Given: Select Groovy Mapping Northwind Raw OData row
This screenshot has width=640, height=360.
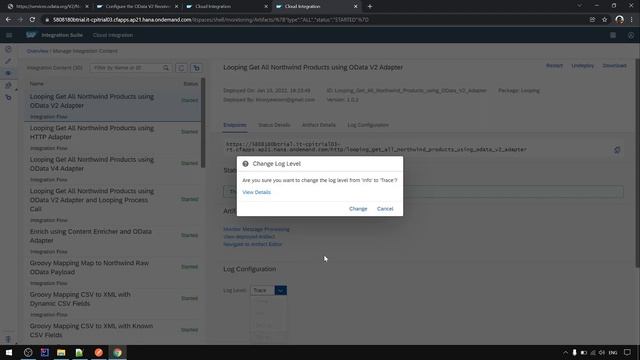Looking at the screenshot, I should (113, 272).
